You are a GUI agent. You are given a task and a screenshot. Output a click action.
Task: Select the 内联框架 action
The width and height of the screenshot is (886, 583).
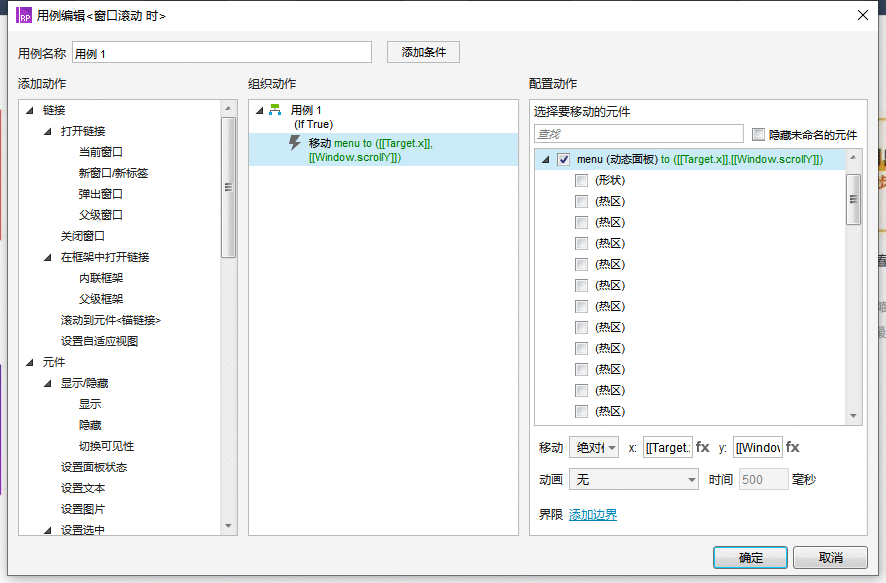pyautogui.click(x=101, y=278)
